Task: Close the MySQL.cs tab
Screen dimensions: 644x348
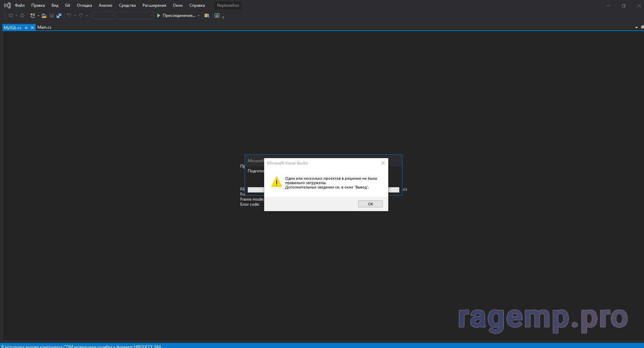Action: (32, 28)
